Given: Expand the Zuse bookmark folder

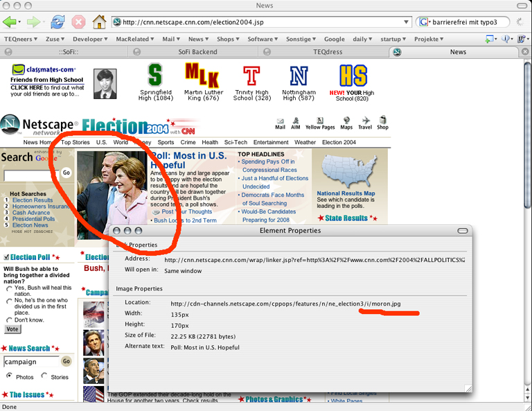Looking at the screenshot, I should (55, 39).
